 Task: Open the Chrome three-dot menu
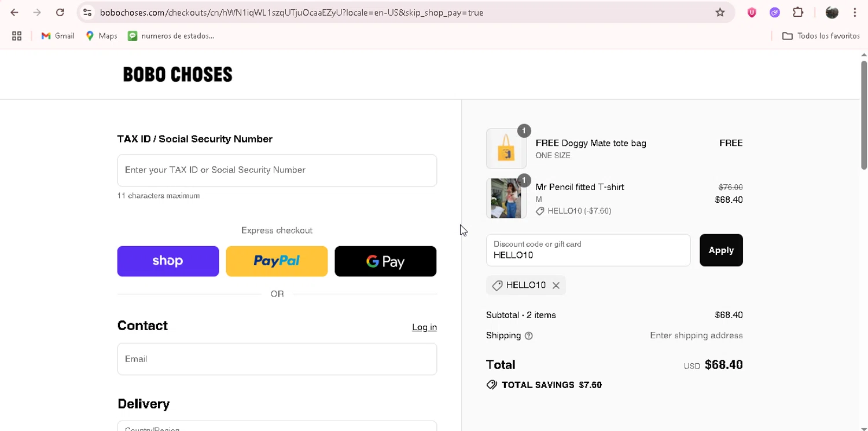855,12
